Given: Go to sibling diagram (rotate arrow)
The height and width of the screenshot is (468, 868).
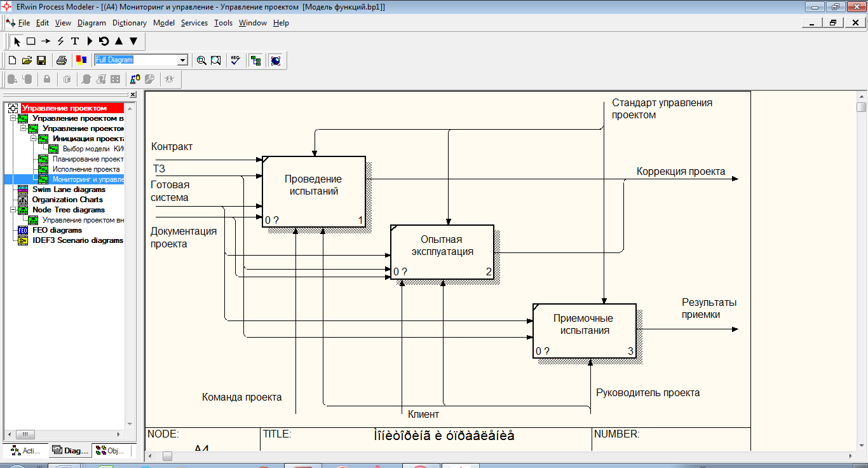Looking at the screenshot, I should [104, 41].
